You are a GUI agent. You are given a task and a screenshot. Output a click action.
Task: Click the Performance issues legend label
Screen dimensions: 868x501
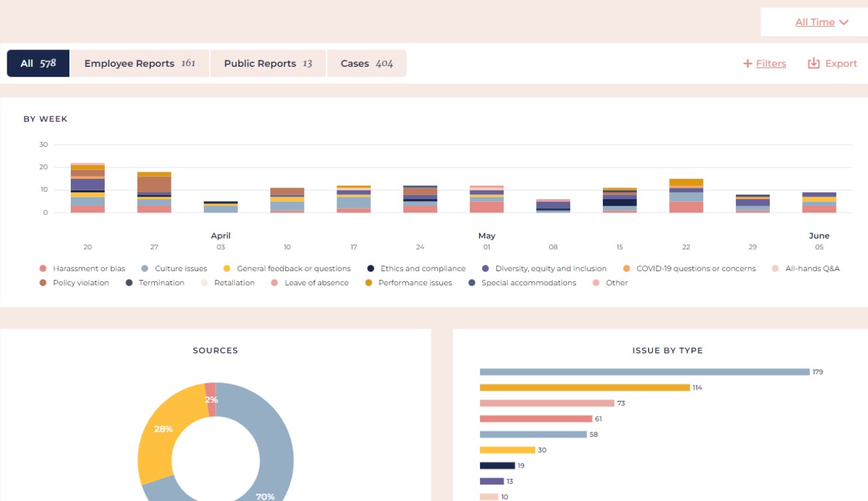click(415, 283)
